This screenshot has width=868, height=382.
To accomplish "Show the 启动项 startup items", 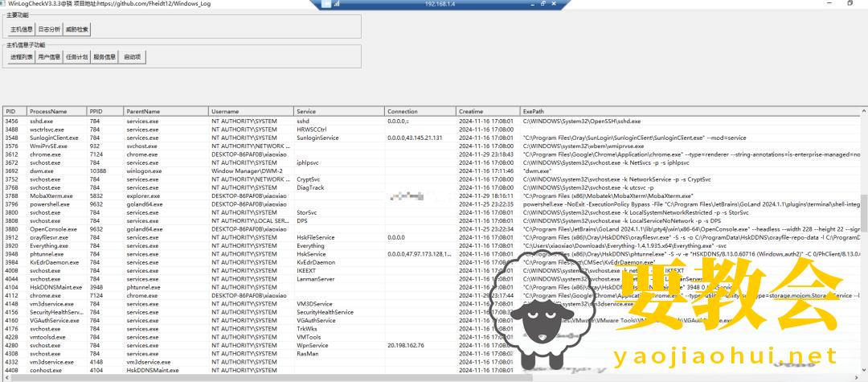I will pyautogui.click(x=132, y=57).
